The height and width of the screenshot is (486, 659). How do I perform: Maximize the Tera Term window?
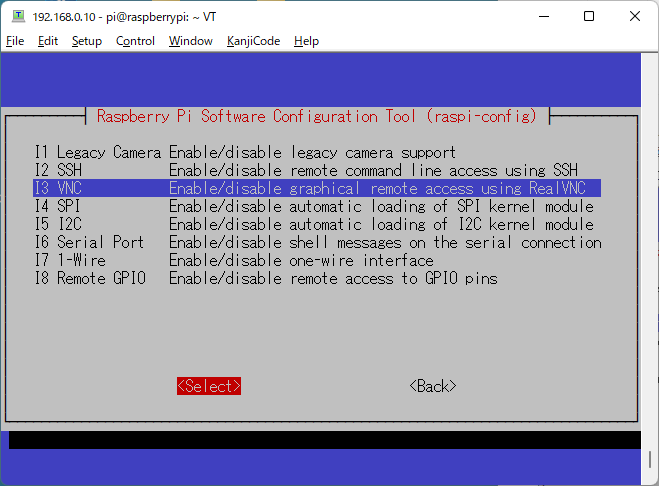589,16
